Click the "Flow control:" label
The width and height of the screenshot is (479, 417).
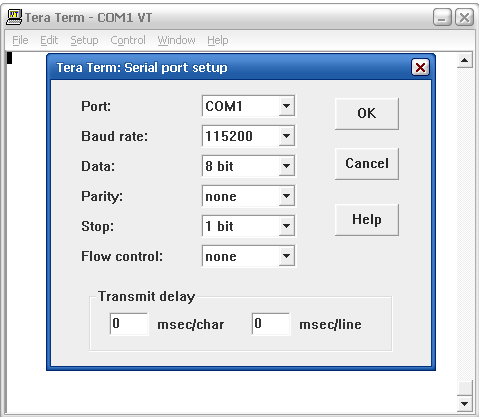click(x=122, y=256)
